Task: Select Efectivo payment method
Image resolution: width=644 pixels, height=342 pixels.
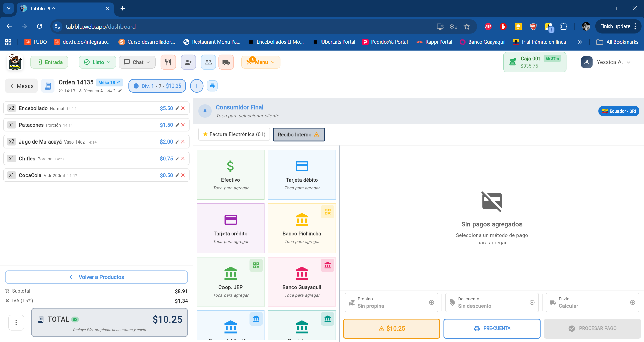Action: (x=231, y=175)
